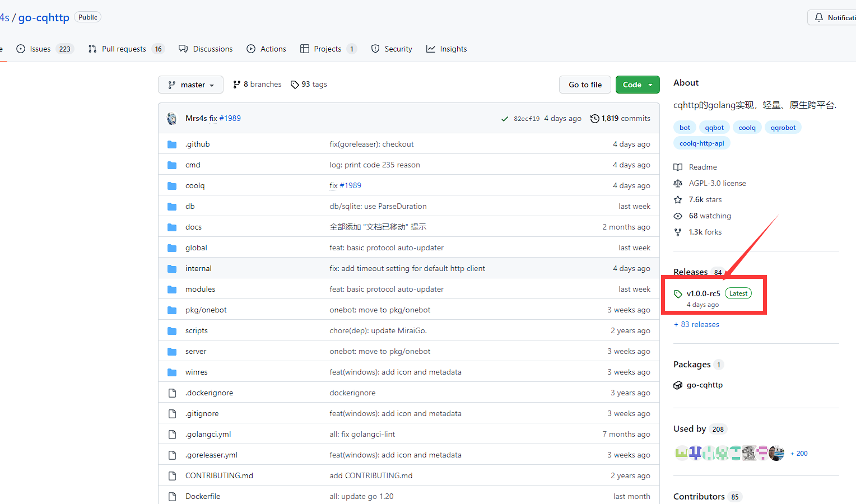Image resolution: width=856 pixels, height=504 pixels.
Task: View the 7.6k stars link
Action: 697,199
